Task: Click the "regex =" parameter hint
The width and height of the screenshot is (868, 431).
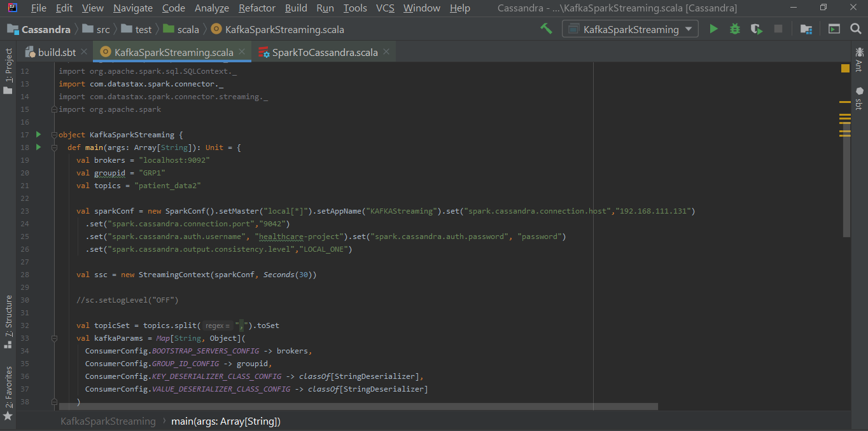Action: pos(218,325)
